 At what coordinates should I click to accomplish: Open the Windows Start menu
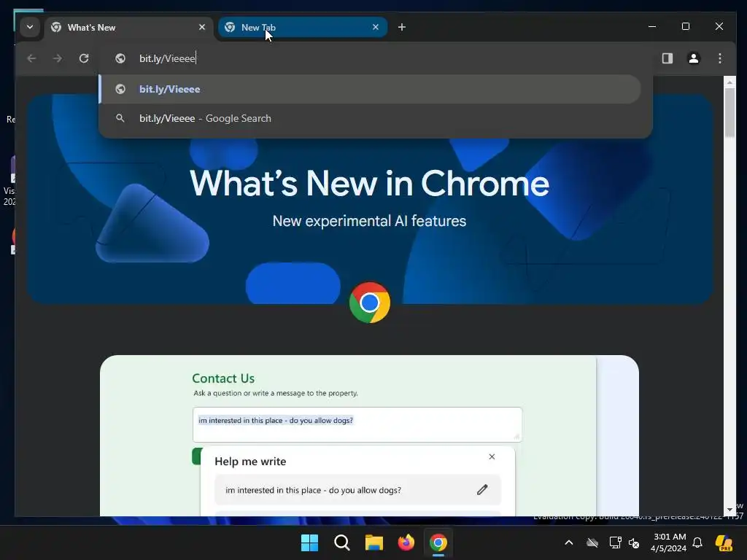309,542
